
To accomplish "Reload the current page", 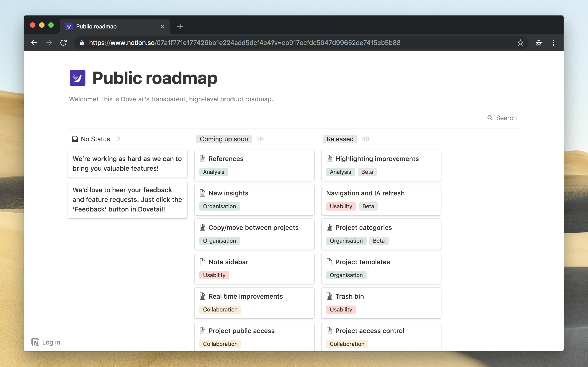I will (x=64, y=43).
